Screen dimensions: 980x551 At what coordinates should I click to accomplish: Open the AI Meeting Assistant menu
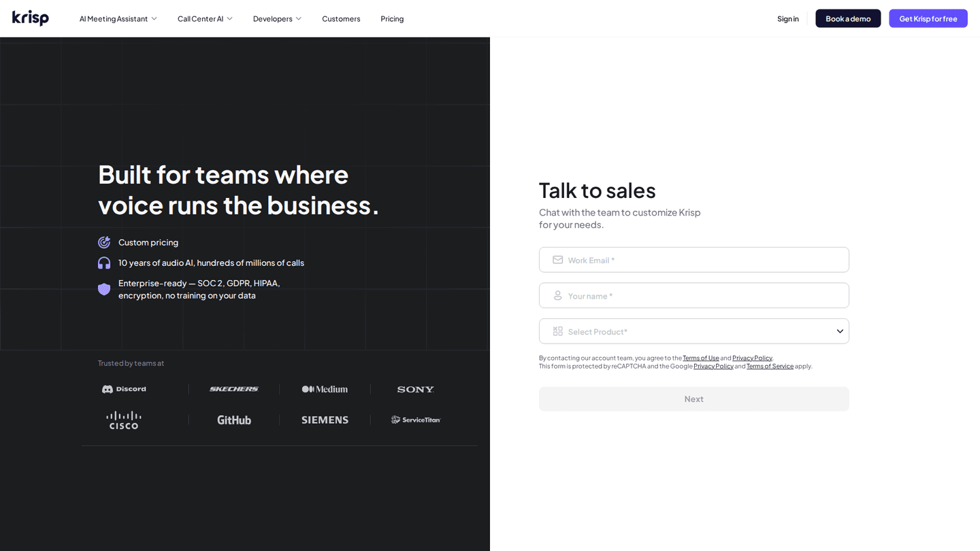[118, 19]
